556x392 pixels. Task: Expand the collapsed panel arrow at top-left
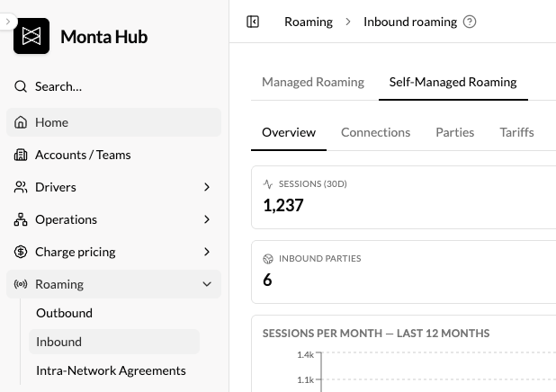point(8,22)
